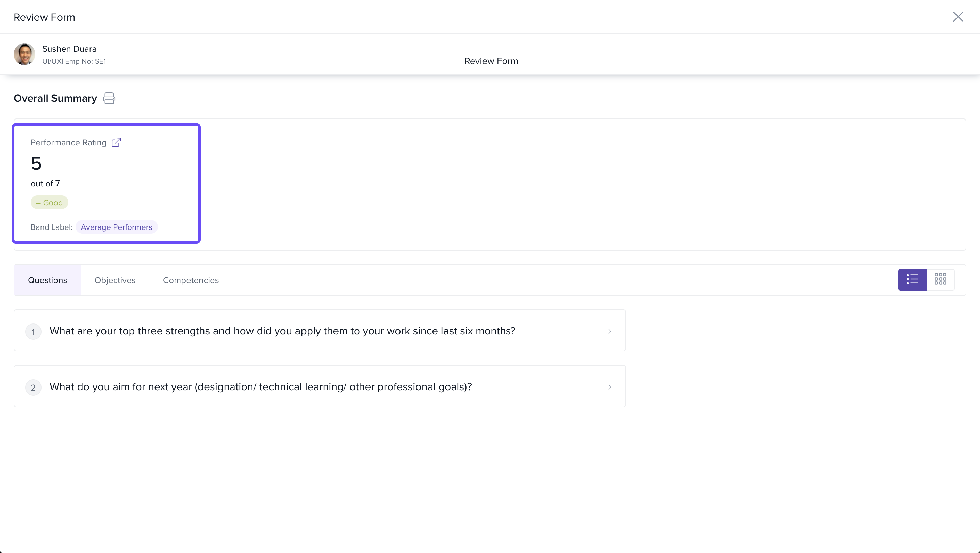
Task: Open the top three strengths question
Action: tap(282, 331)
